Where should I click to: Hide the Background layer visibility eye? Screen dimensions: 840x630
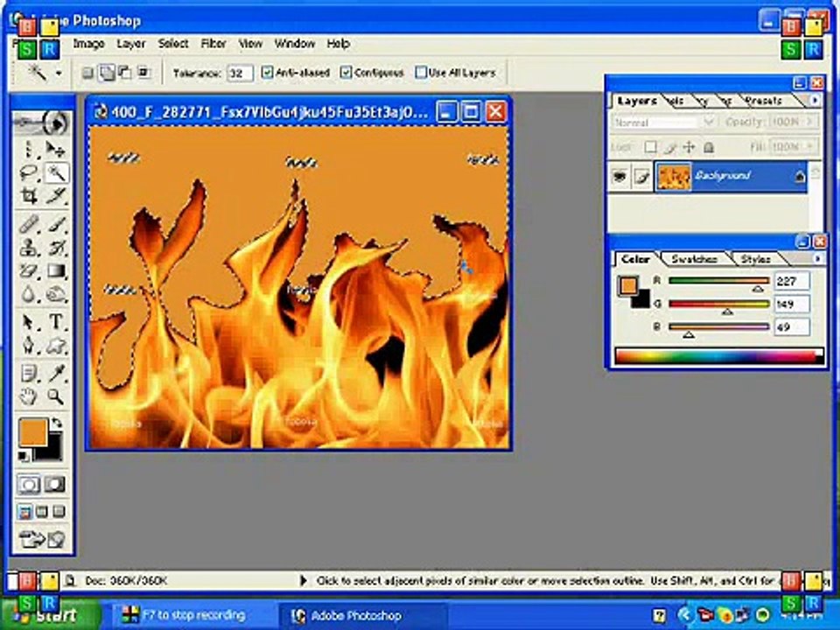[619, 176]
